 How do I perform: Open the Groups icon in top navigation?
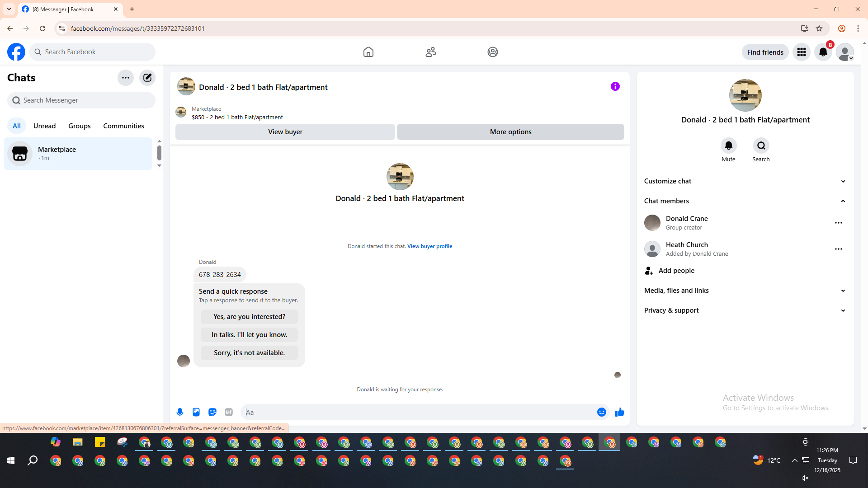coord(493,52)
